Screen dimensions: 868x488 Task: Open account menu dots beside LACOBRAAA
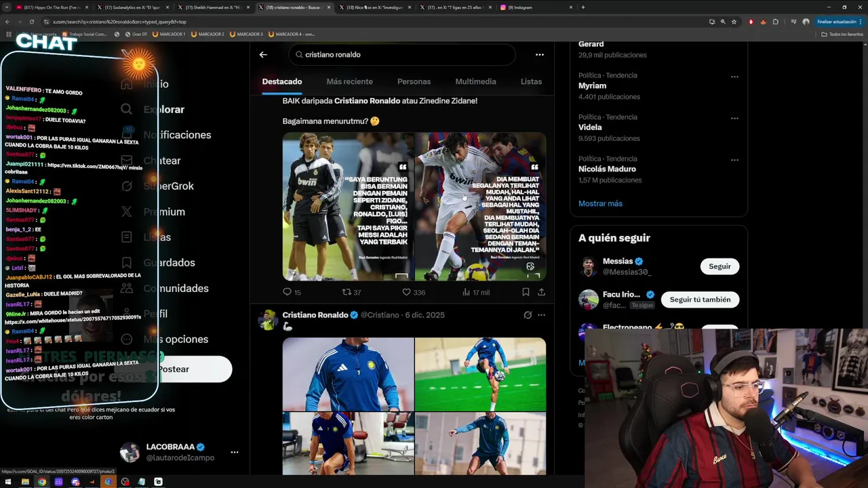click(235, 452)
